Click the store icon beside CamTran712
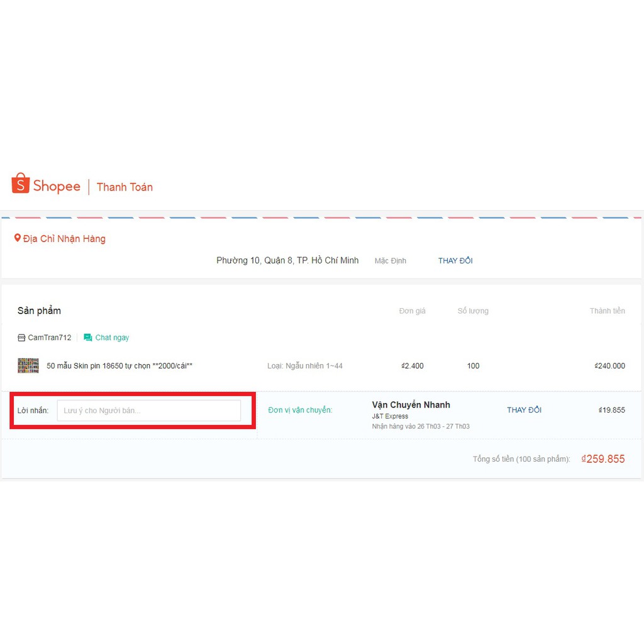644x644 pixels. [21, 338]
